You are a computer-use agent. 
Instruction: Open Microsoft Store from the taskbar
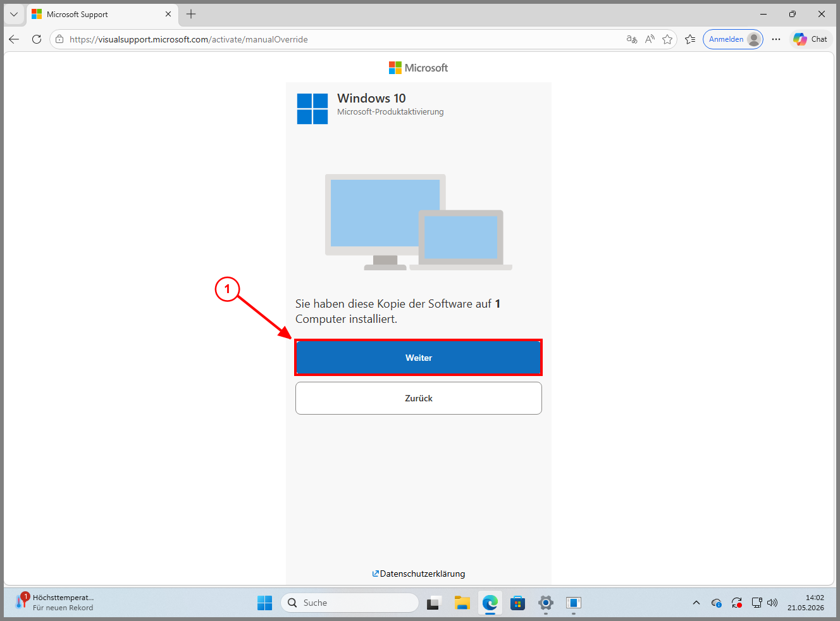click(x=518, y=603)
